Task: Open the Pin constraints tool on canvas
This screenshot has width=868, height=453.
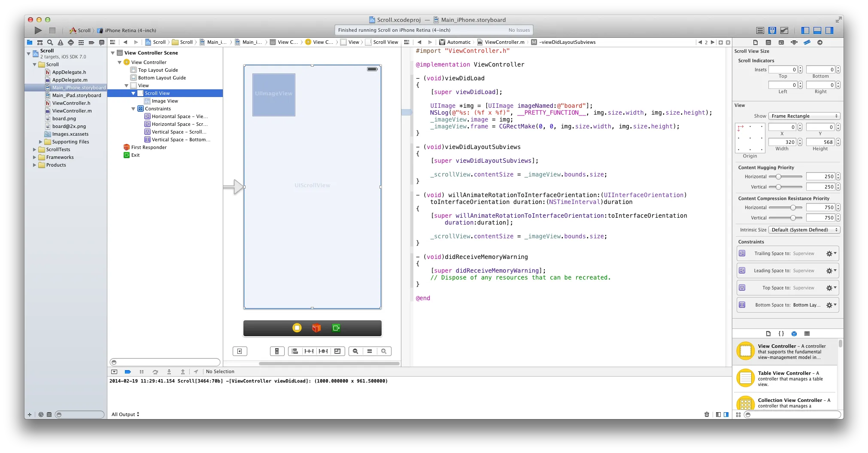Action: coord(309,351)
